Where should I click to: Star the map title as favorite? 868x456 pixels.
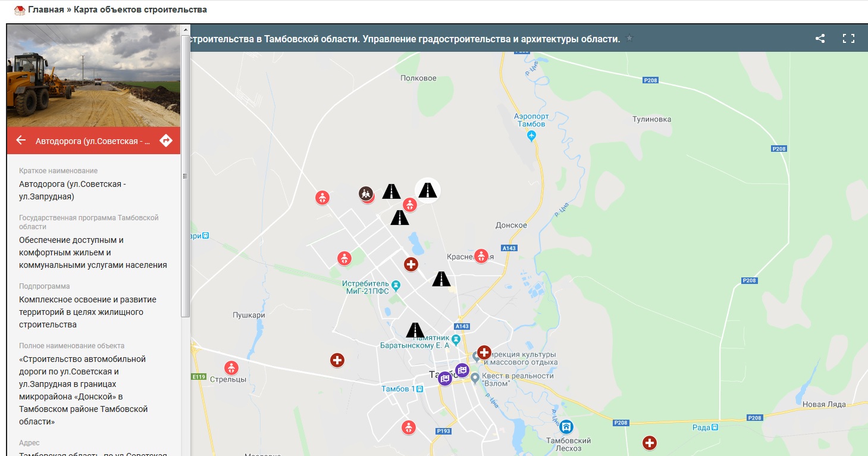point(630,39)
